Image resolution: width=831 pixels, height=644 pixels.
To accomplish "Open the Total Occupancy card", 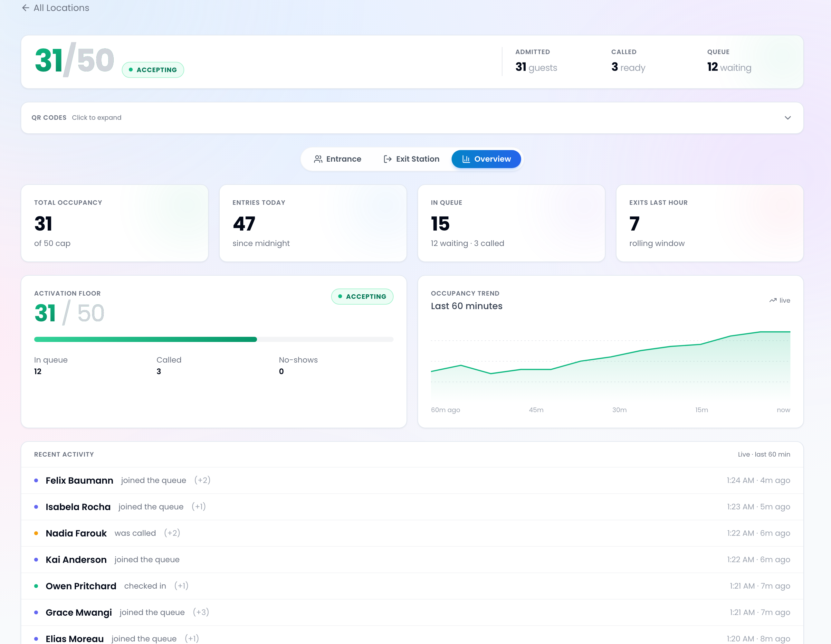I will pos(115,223).
